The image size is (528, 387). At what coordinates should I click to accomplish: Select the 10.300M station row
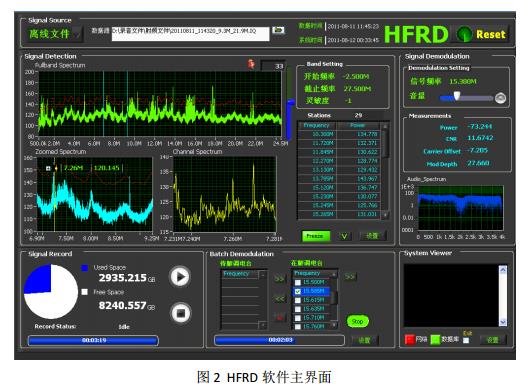pos(339,134)
